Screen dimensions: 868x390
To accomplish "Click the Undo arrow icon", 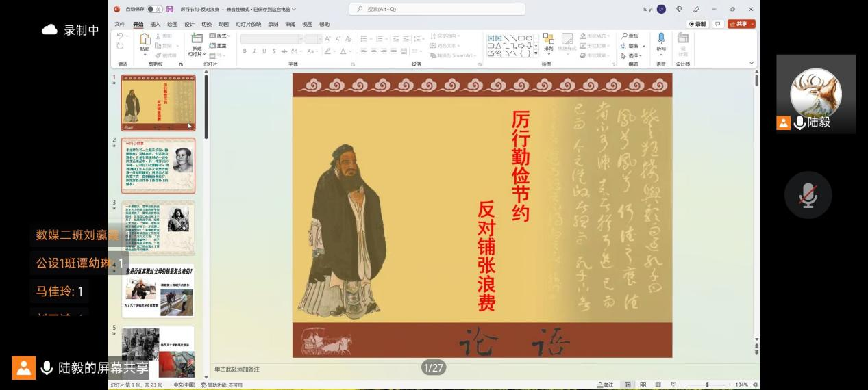I will 120,36.
